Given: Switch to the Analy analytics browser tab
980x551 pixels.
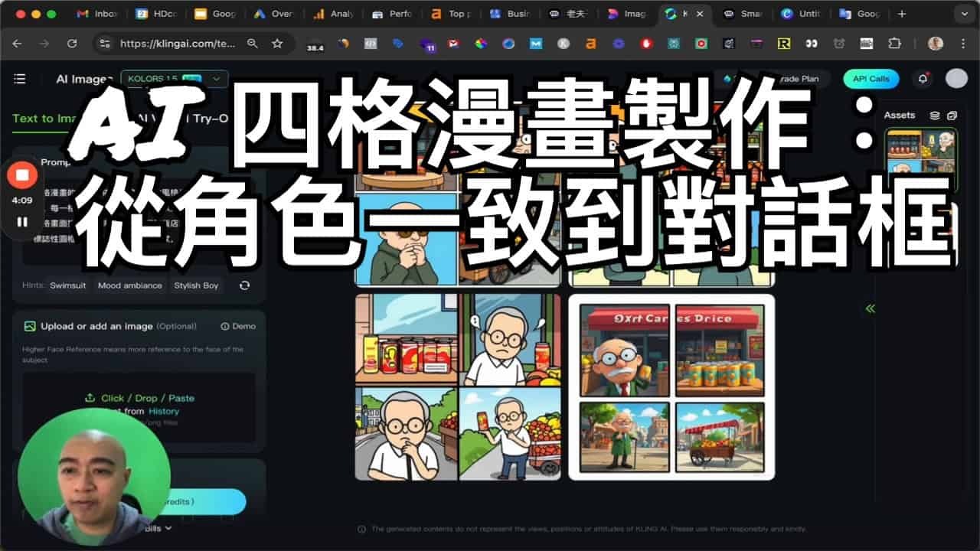Looking at the screenshot, I should [333, 14].
